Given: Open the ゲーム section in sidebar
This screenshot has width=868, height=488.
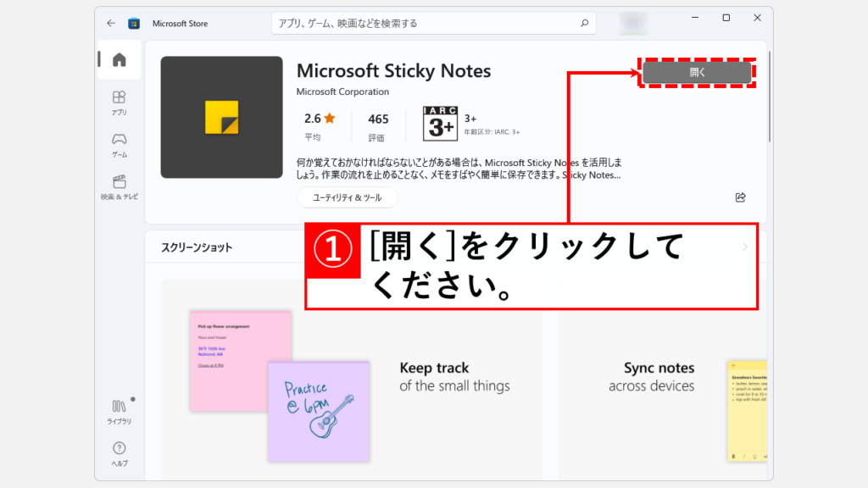Looking at the screenshot, I should (120, 145).
